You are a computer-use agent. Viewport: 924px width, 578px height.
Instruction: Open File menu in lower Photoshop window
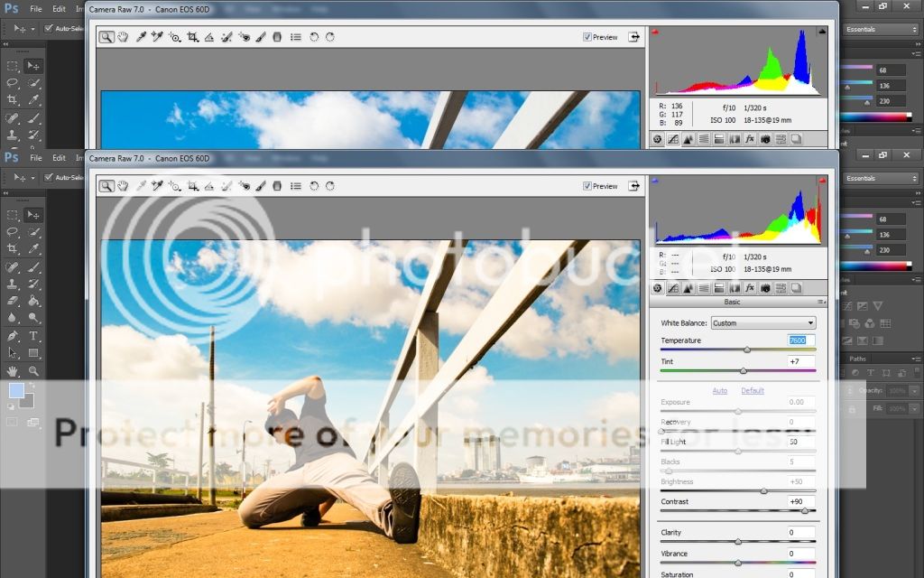[x=36, y=157]
